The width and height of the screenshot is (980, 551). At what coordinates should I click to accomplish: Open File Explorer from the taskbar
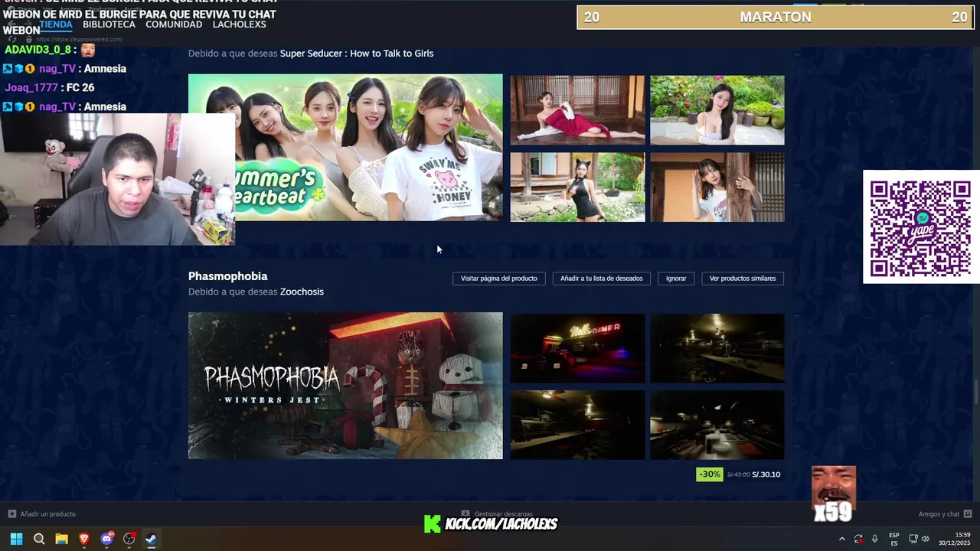click(x=61, y=539)
